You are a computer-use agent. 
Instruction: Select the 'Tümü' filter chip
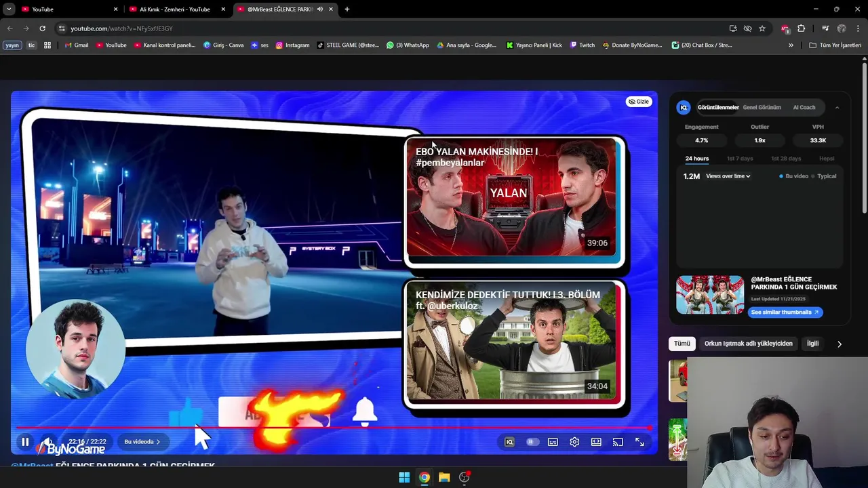(682, 344)
